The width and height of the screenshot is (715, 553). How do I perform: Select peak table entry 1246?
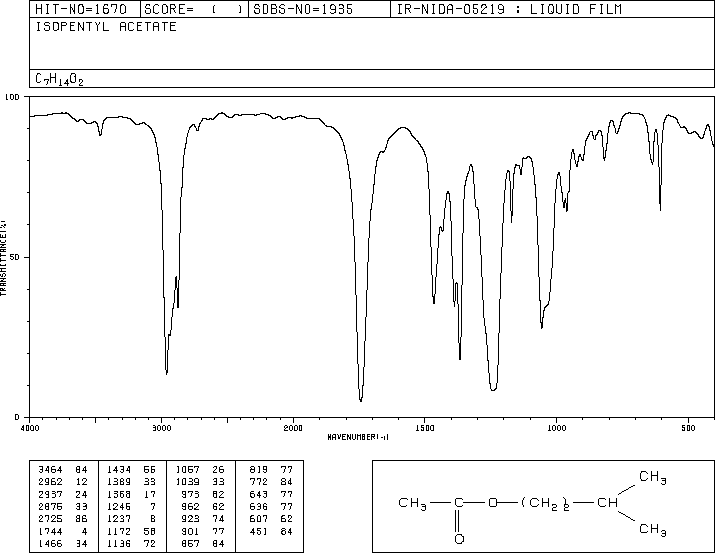click(x=131, y=506)
